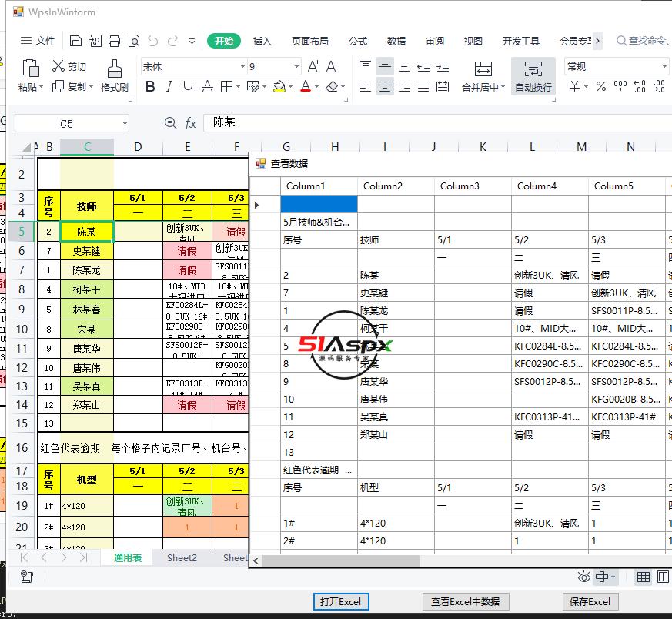
Task: Increase font size with A+ icon
Action: pos(313,66)
